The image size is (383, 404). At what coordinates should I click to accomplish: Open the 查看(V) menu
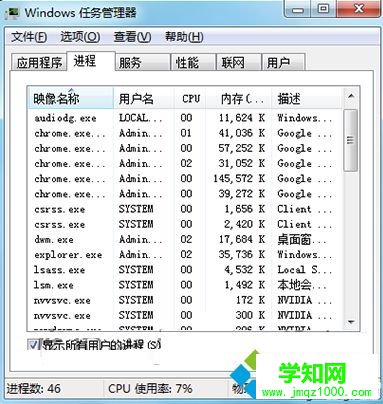pyautogui.click(x=132, y=37)
